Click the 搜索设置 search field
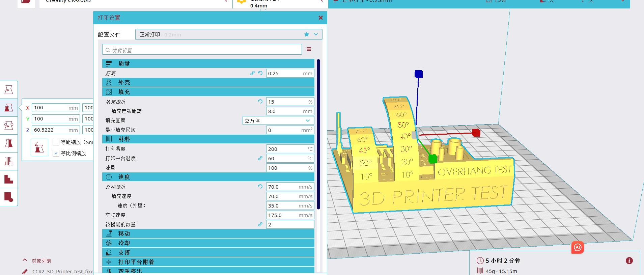 [x=202, y=50]
